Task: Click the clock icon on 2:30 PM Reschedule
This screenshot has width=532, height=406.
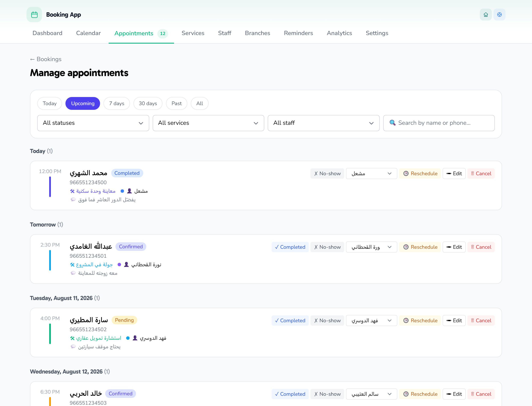Action: coord(406,247)
